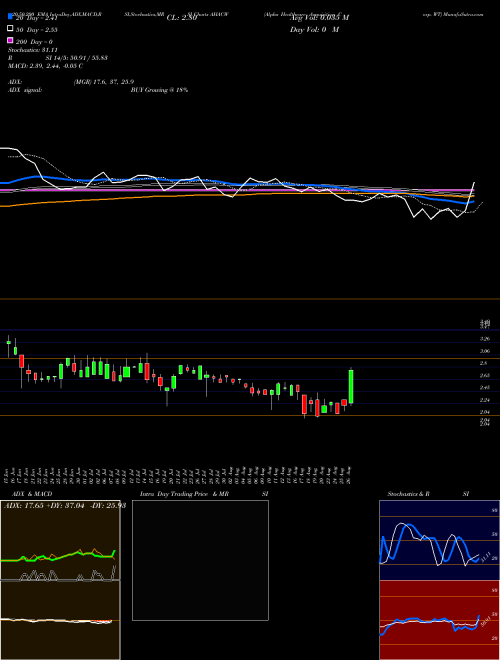Select the '20 Day = 2.41' legend text
Viewport: 500px width, 660px height.
pos(36,18)
